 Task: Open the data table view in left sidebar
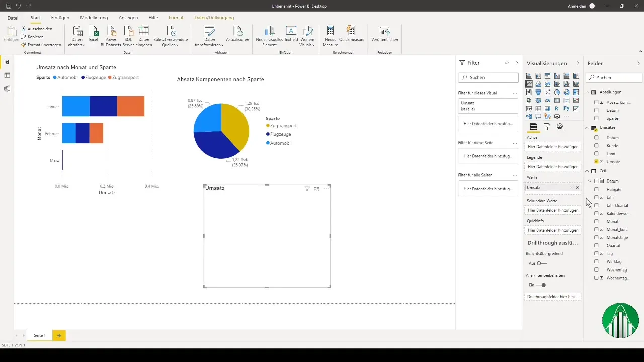pos(7,75)
